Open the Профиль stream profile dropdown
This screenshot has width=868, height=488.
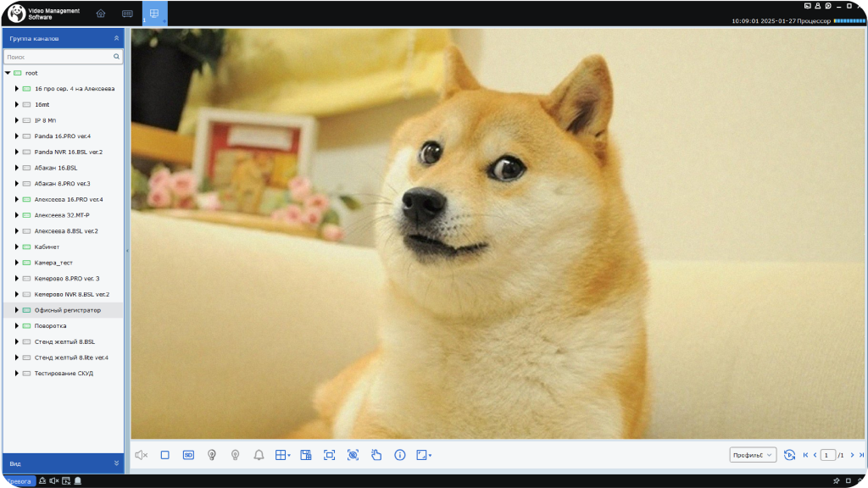(x=753, y=455)
